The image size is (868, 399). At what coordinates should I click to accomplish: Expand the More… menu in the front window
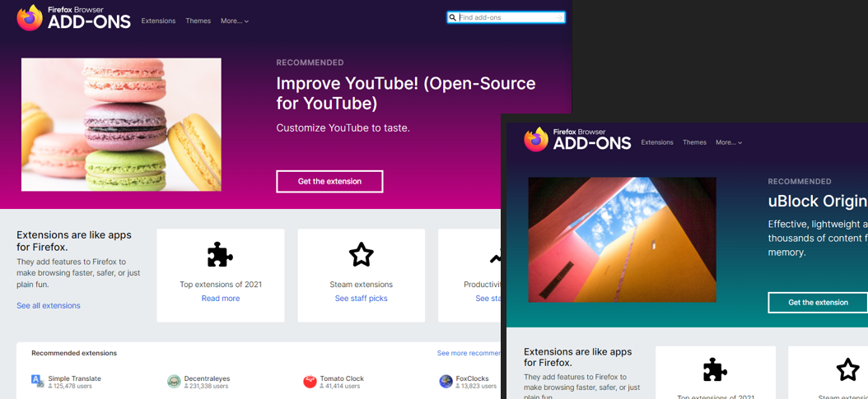tap(729, 142)
